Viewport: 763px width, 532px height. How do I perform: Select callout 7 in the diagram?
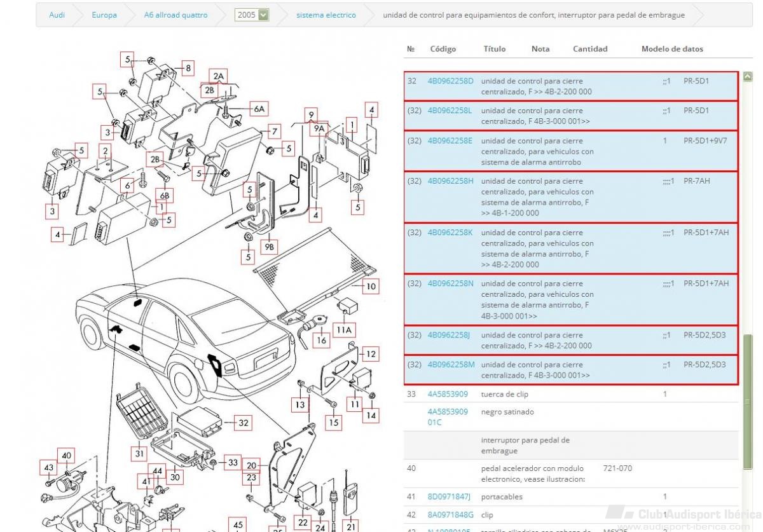[275, 132]
